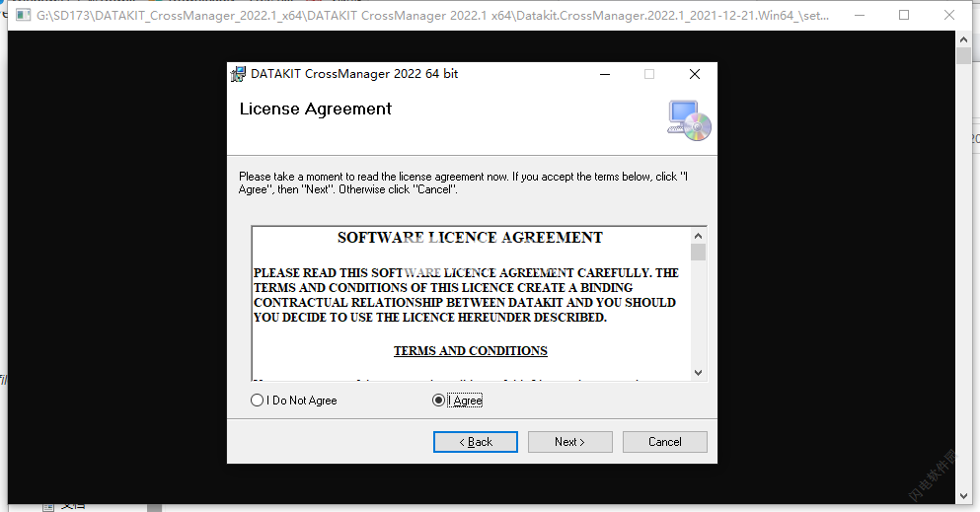The width and height of the screenshot is (980, 512).
Task: Click the license agreement scrollbar thumb
Action: (698, 253)
